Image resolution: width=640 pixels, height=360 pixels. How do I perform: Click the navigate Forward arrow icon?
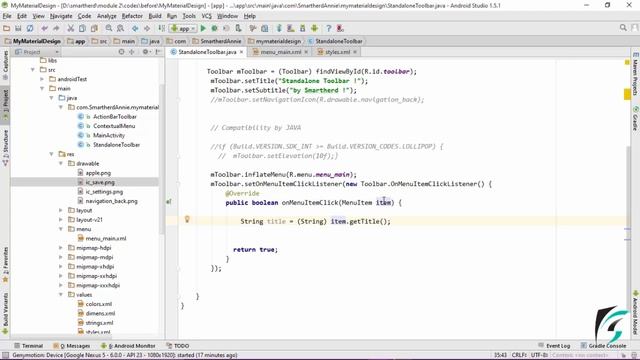[147, 28]
